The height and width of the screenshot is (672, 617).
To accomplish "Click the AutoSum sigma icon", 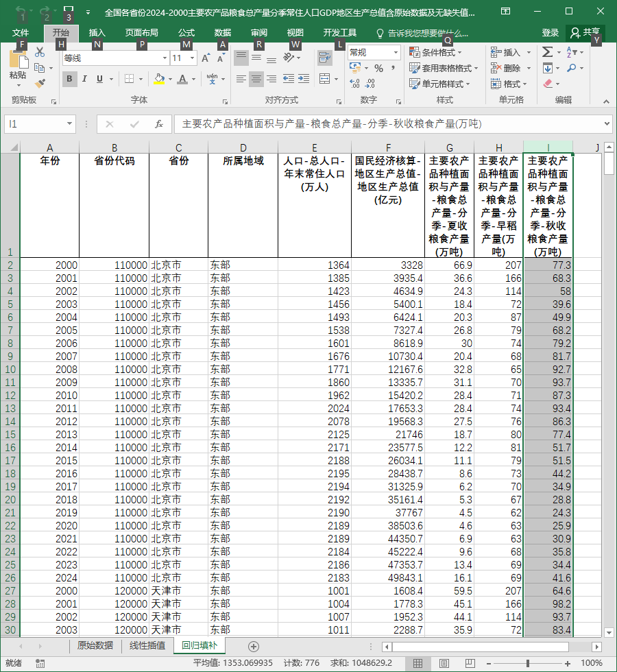I will click(x=547, y=52).
